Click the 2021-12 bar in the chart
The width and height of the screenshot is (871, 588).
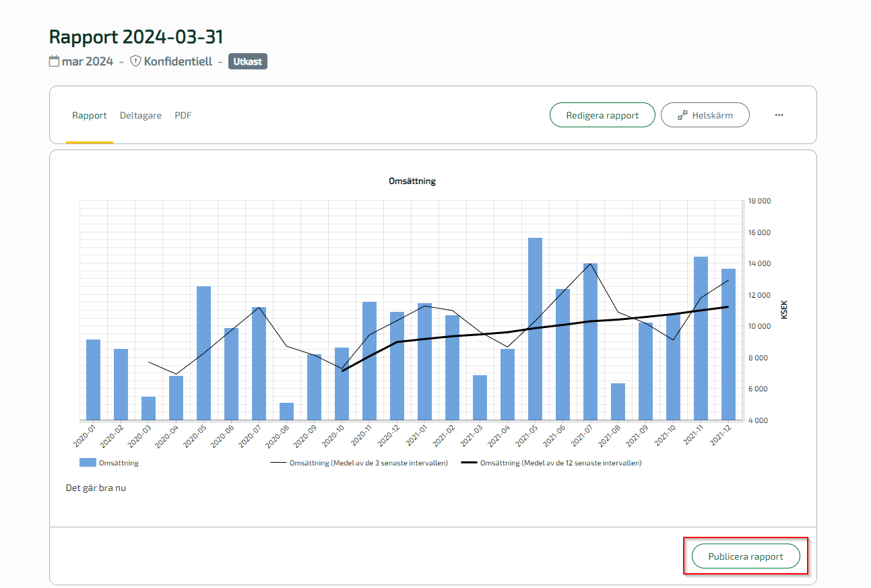pos(728,344)
